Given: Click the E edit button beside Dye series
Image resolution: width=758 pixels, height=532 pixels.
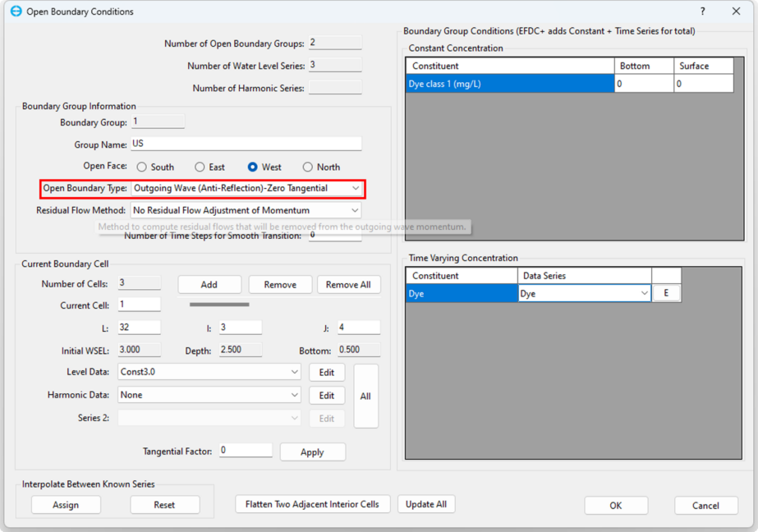Looking at the screenshot, I should coord(666,293).
